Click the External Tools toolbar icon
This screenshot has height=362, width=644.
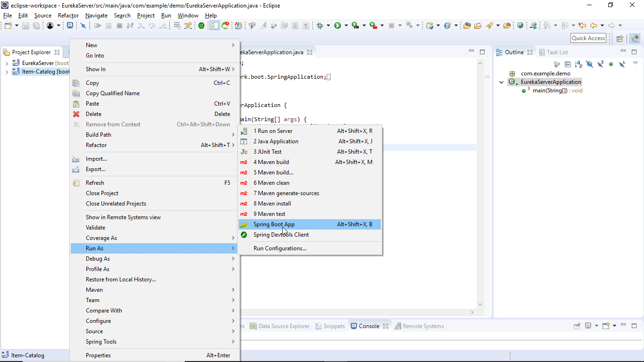(x=373, y=25)
